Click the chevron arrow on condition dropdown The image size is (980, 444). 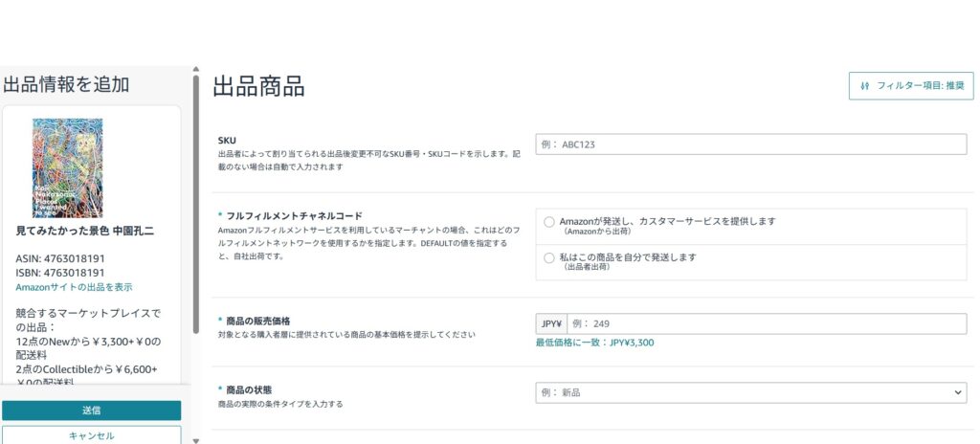pos(959,392)
